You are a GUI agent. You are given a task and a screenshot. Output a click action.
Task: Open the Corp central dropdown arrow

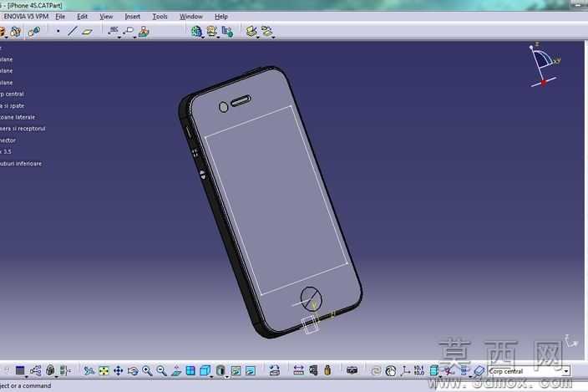click(x=566, y=371)
